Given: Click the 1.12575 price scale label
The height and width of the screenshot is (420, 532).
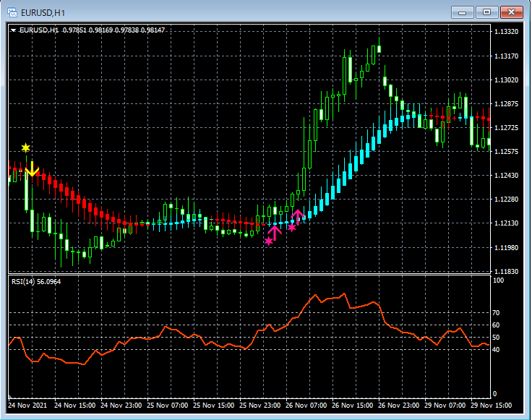Looking at the screenshot, I should click(x=506, y=151).
